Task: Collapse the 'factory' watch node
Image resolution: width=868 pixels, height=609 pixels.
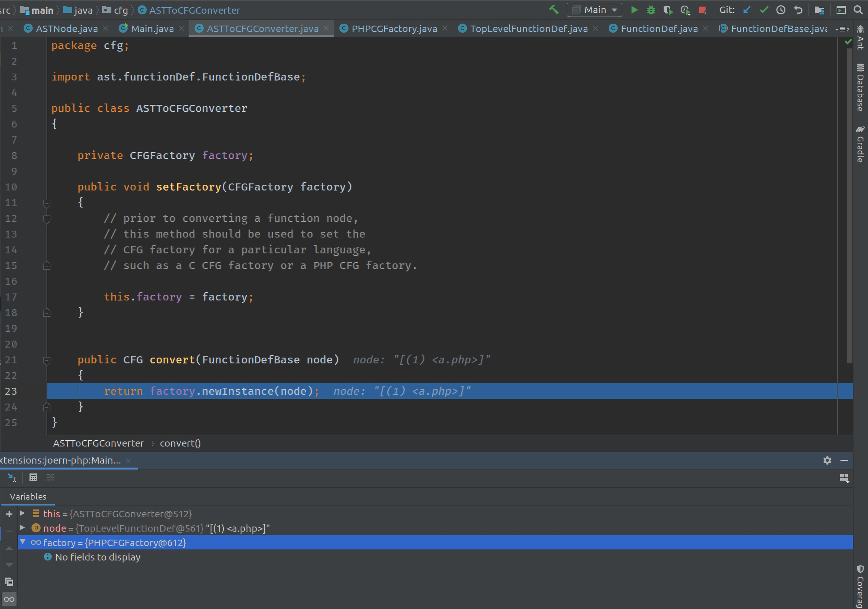Action: [22, 542]
